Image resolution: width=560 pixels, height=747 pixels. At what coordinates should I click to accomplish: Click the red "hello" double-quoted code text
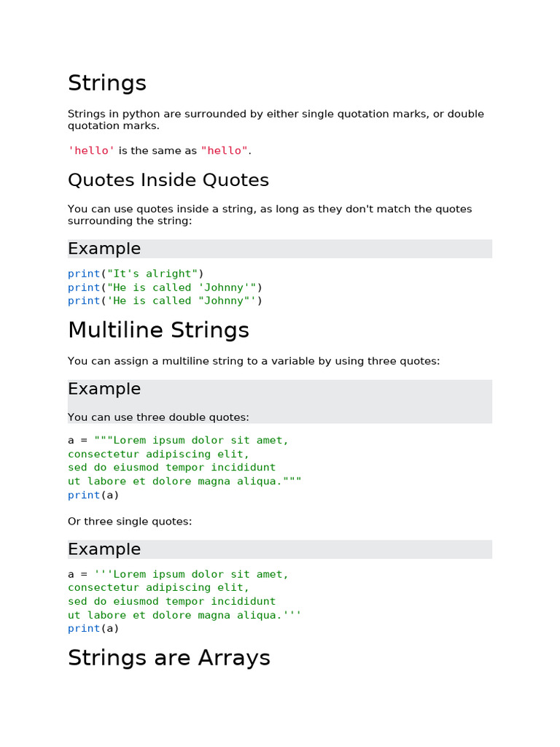[225, 150]
